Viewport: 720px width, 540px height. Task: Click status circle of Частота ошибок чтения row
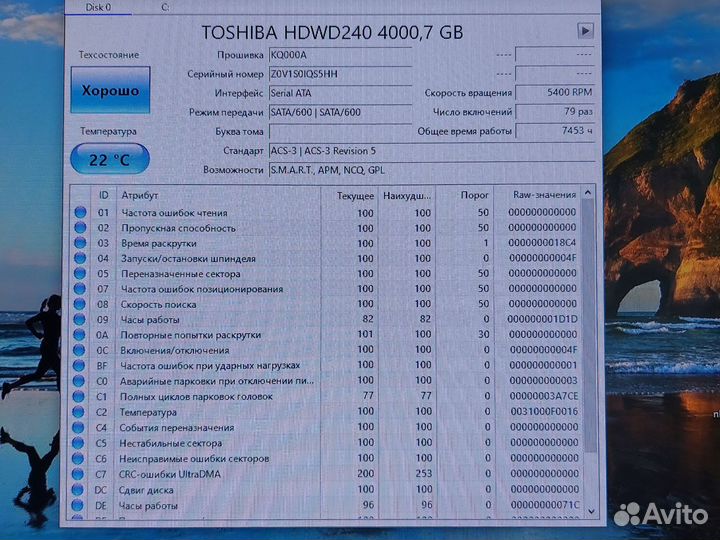point(80,212)
